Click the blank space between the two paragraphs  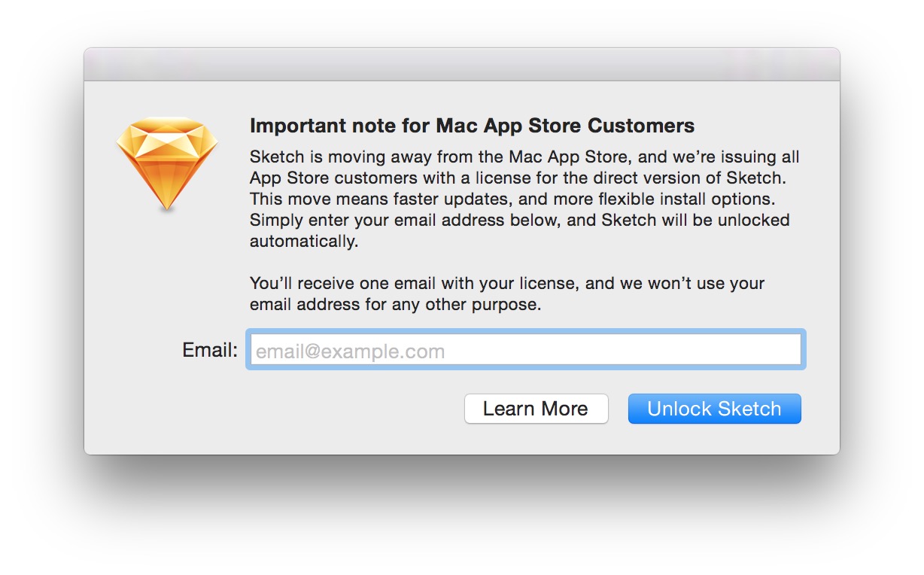[519, 263]
